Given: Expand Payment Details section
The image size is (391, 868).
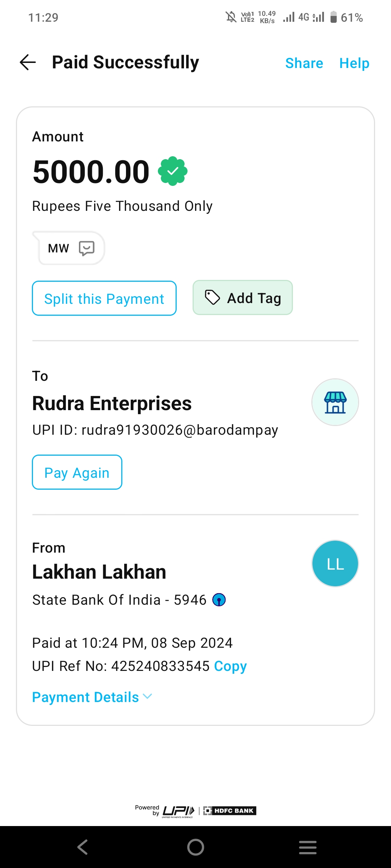Looking at the screenshot, I should [x=85, y=697].
